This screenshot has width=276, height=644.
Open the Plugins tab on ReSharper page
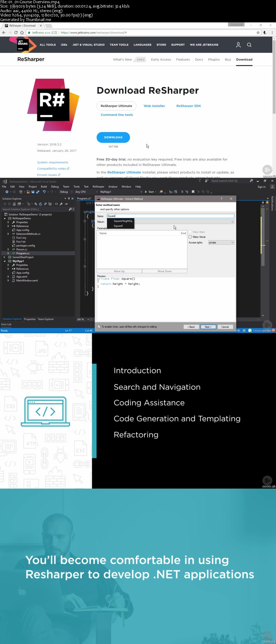click(x=214, y=60)
